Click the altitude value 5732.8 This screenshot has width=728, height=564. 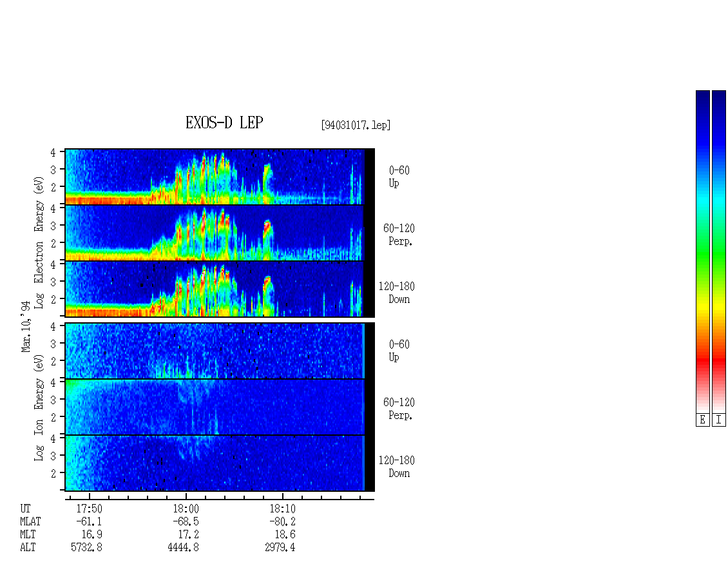coord(87,548)
